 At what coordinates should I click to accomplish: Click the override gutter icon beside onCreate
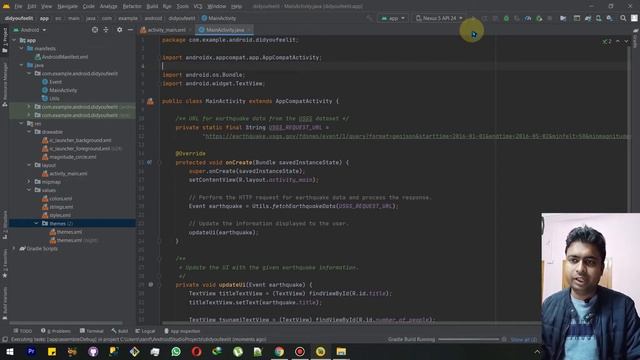(150, 162)
